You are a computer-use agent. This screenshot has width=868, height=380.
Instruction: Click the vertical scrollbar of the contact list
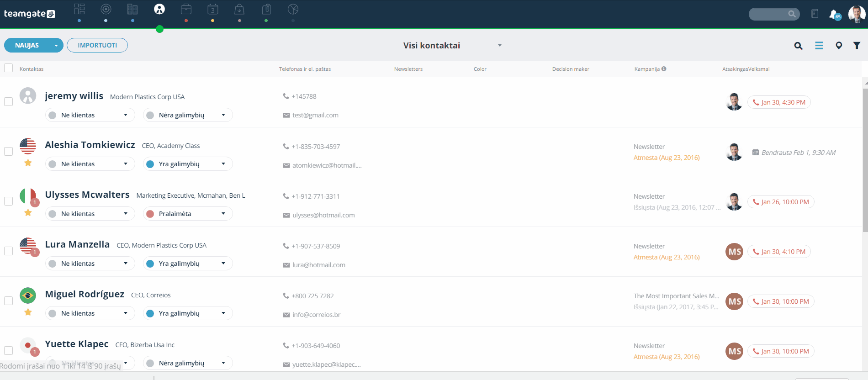click(x=865, y=160)
